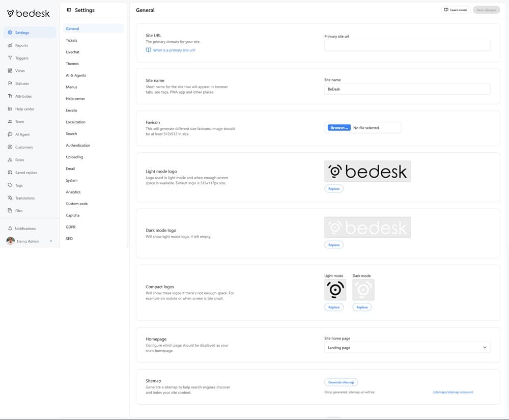Open the AI & Agents settings section

pos(76,75)
